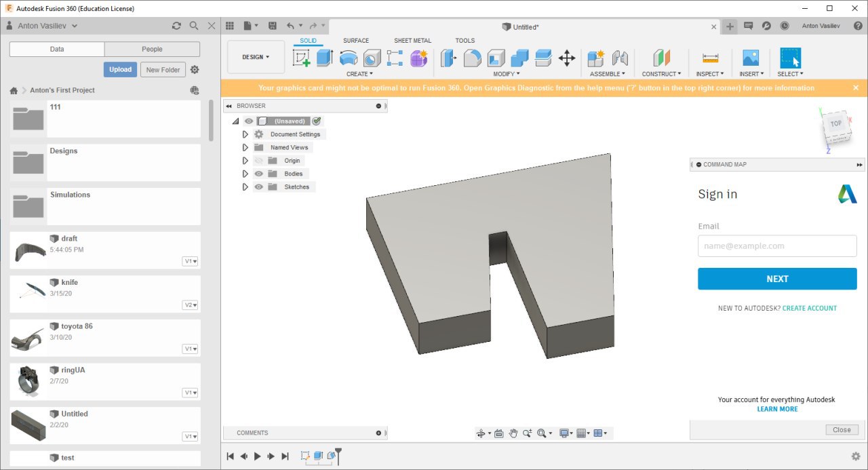Open version dropdown for knife file
The height and width of the screenshot is (470, 868).
191,305
